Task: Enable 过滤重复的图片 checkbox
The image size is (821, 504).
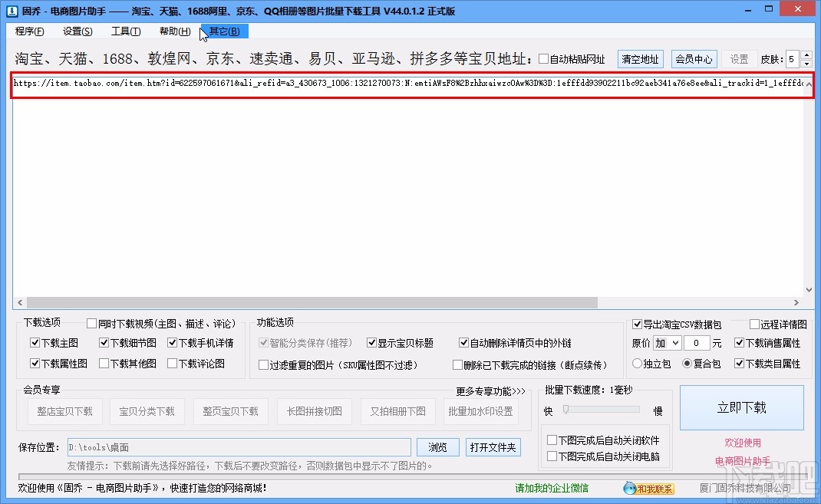Action: coord(263,365)
